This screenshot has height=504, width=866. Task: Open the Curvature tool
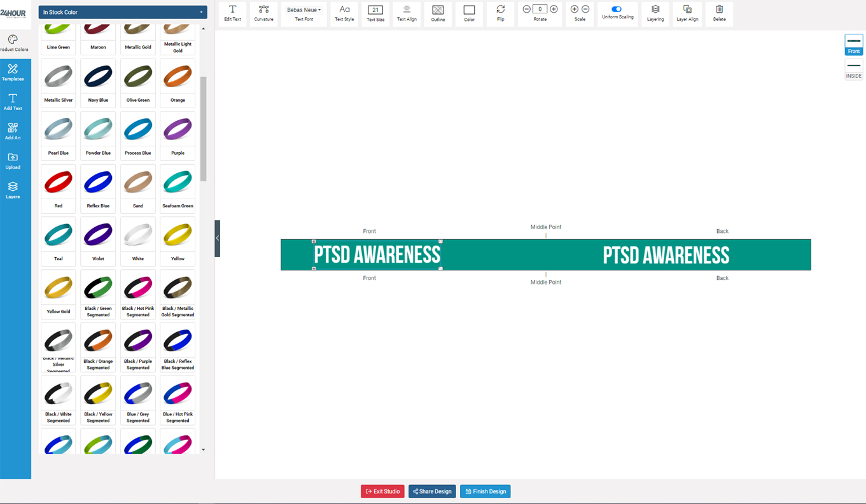(263, 13)
